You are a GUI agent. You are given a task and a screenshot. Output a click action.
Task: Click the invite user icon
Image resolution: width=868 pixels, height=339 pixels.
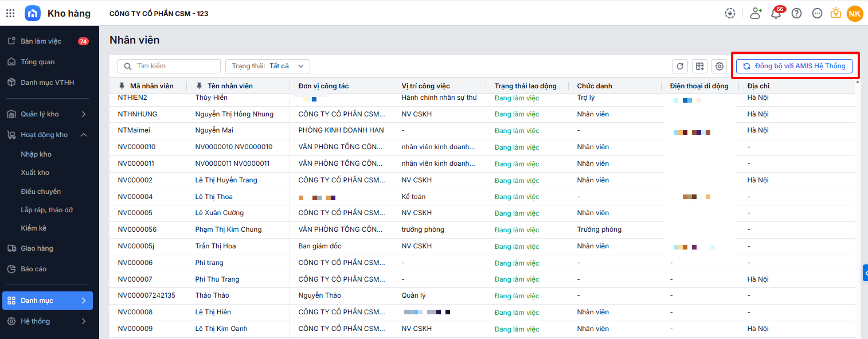pos(756,13)
